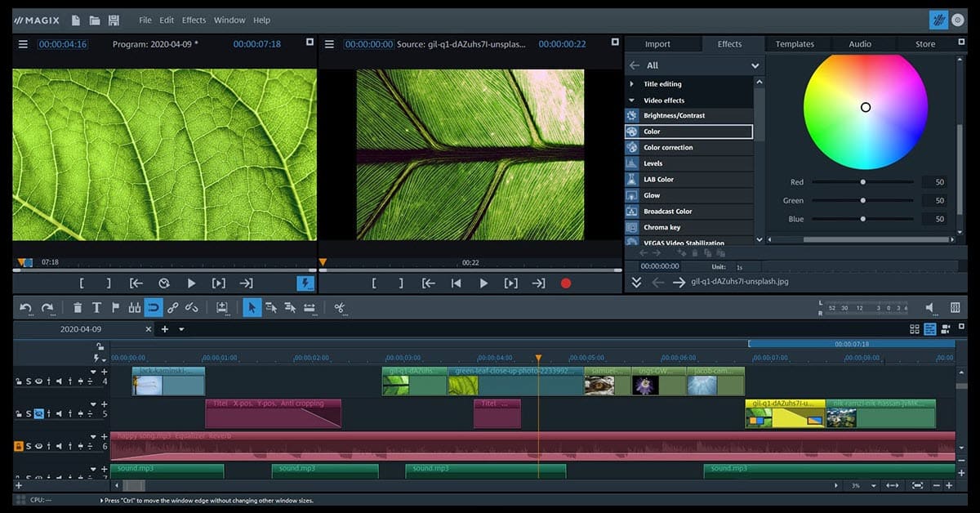Image resolution: width=980 pixels, height=513 pixels.
Task: Select the scissors cut tool
Action: (x=340, y=308)
